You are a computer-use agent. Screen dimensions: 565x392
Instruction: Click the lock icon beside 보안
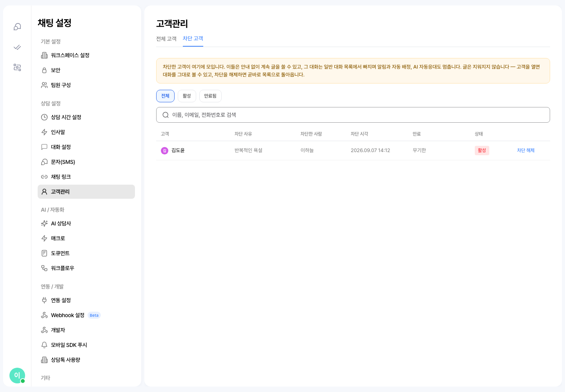(x=44, y=70)
